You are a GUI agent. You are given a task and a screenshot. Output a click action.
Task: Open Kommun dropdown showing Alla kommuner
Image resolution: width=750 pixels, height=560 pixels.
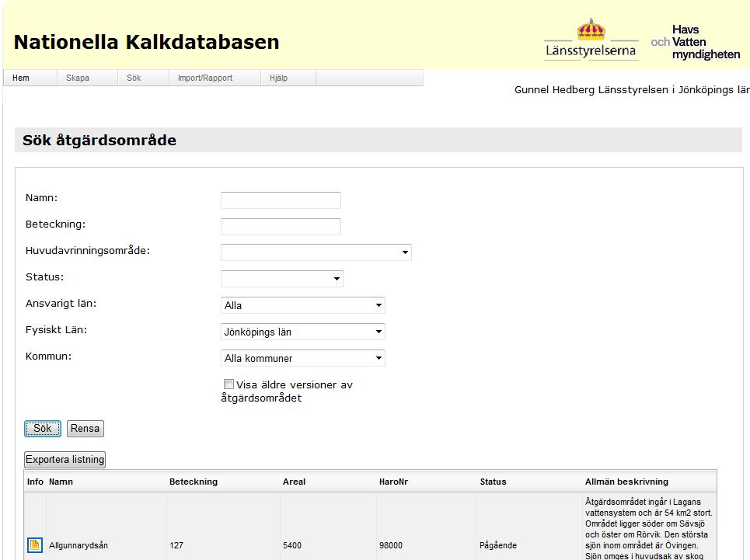coord(303,358)
